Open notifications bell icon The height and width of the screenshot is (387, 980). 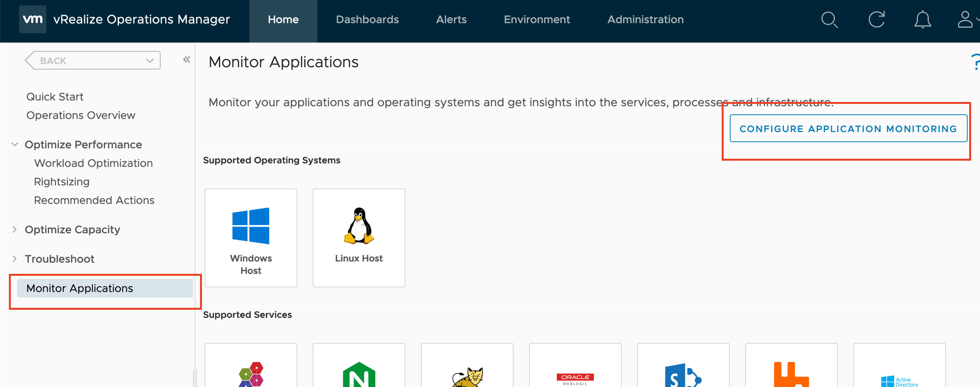coord(922,20)
